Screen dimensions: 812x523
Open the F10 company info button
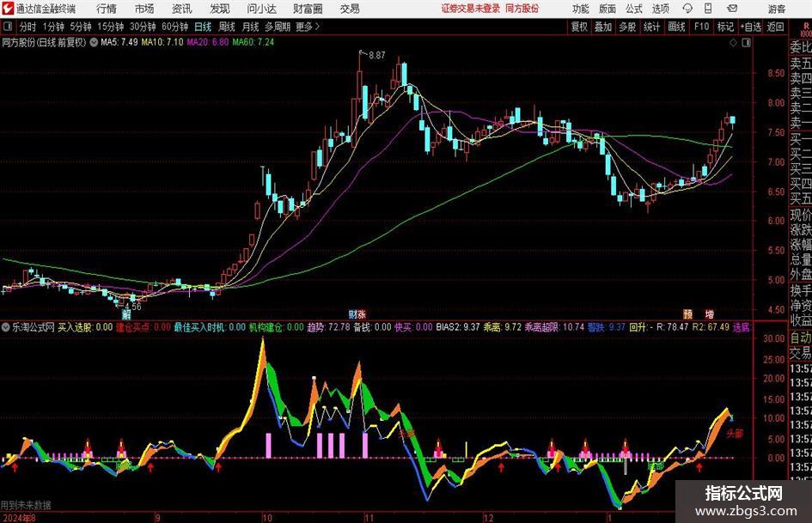701,27
